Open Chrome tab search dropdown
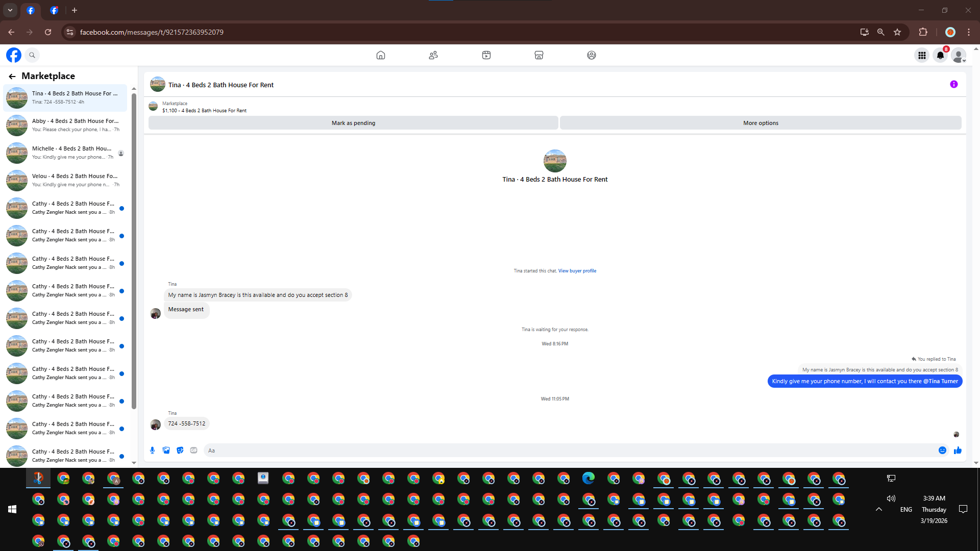Image resolution: width=980 pixels, height=551 pixels. [10, 10]
